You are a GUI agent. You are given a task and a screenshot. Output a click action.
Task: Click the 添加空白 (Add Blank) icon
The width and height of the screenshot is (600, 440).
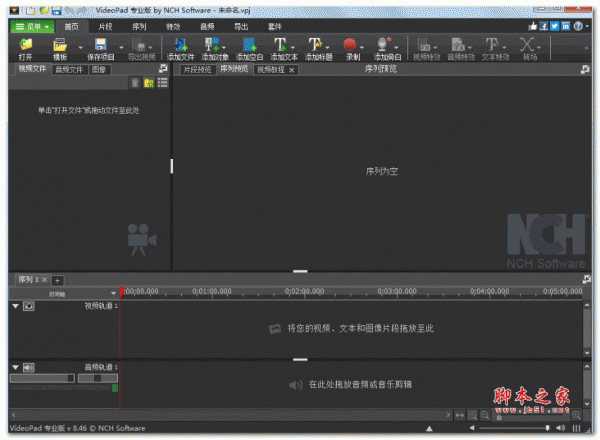click(248, 45)
